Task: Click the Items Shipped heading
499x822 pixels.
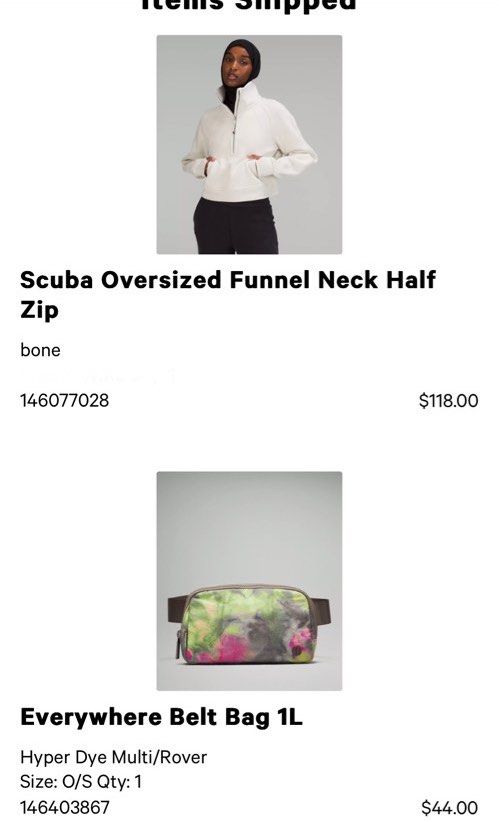Action: [249, 5]
